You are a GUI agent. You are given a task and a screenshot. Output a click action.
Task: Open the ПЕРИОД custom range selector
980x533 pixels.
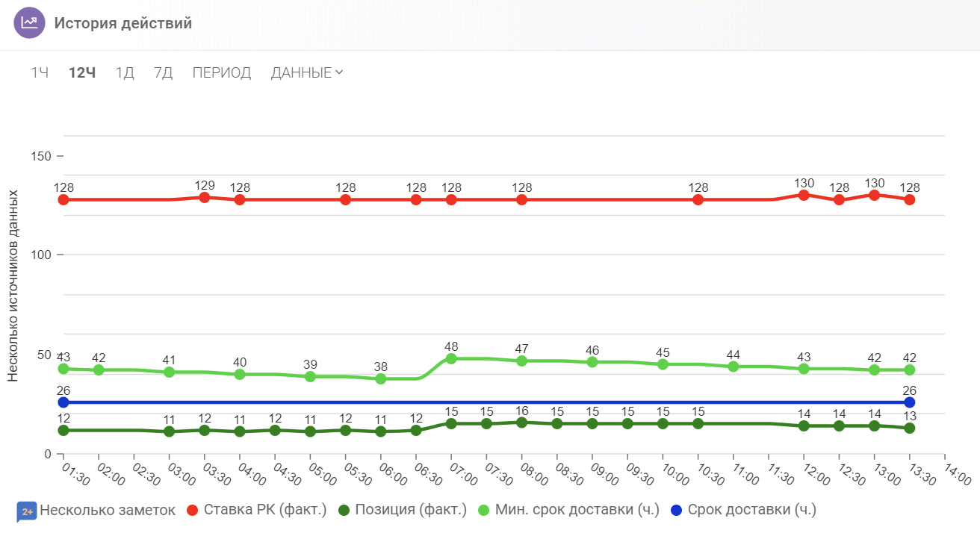[x=222, y=72]
